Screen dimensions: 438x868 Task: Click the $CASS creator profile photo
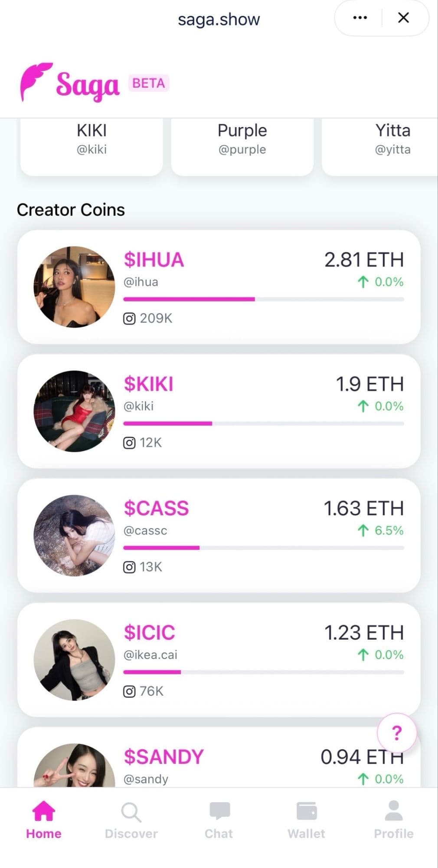74,535
